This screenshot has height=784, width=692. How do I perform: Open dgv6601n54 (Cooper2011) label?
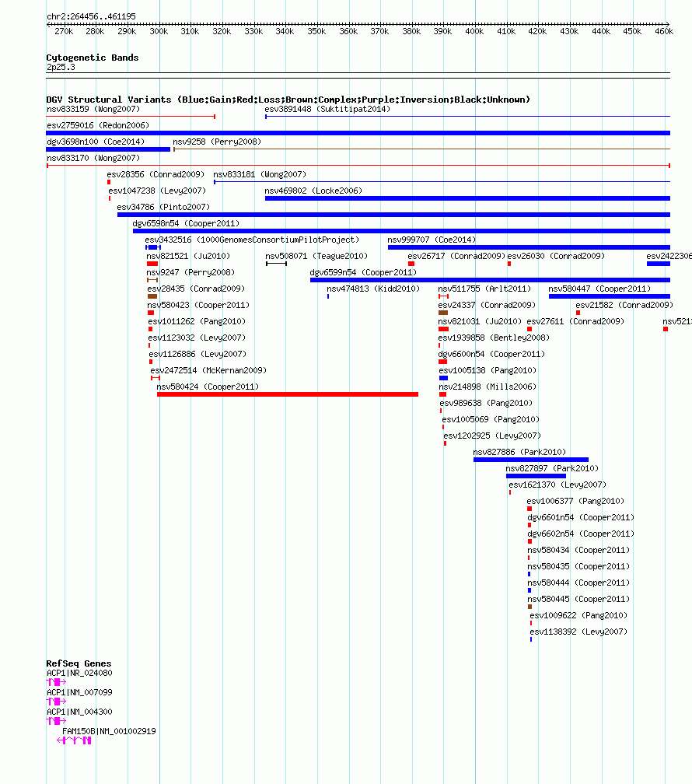click(581, 517)
